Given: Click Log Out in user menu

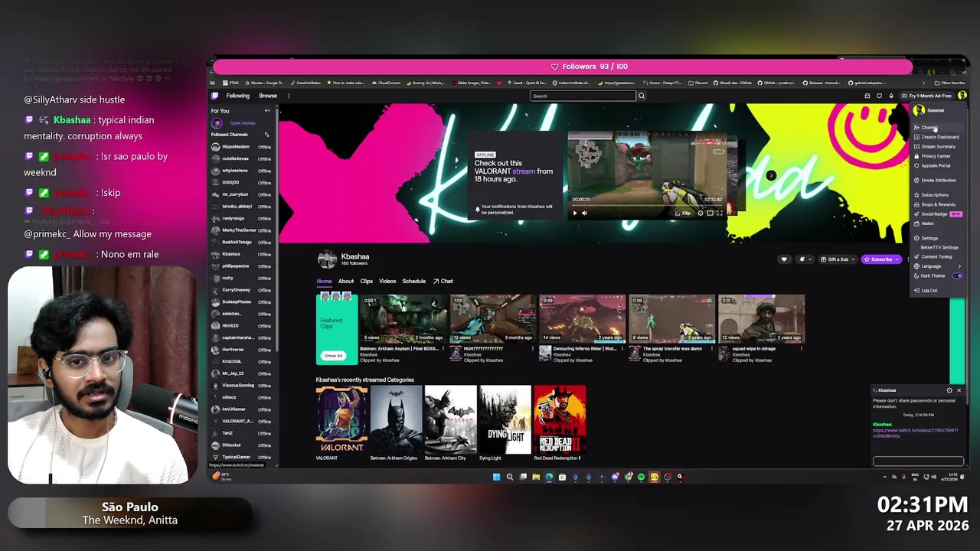Looking at the screenshot, I should point(936,290).
